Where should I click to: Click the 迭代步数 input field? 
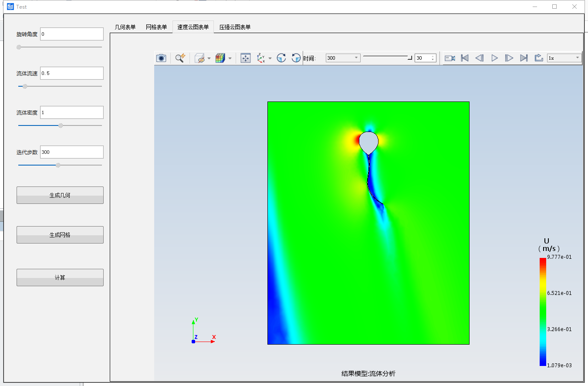pyautogui.click(x=72, y=152)
